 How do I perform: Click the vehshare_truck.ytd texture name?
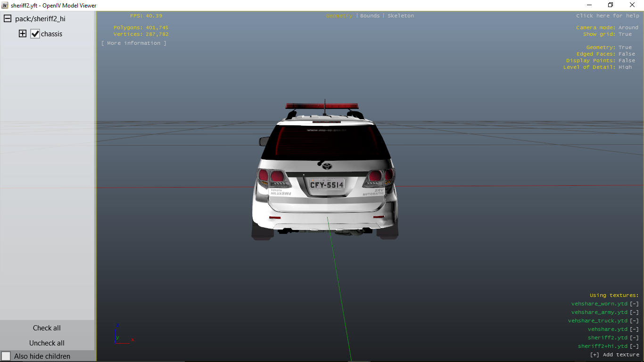coord(598,321)
